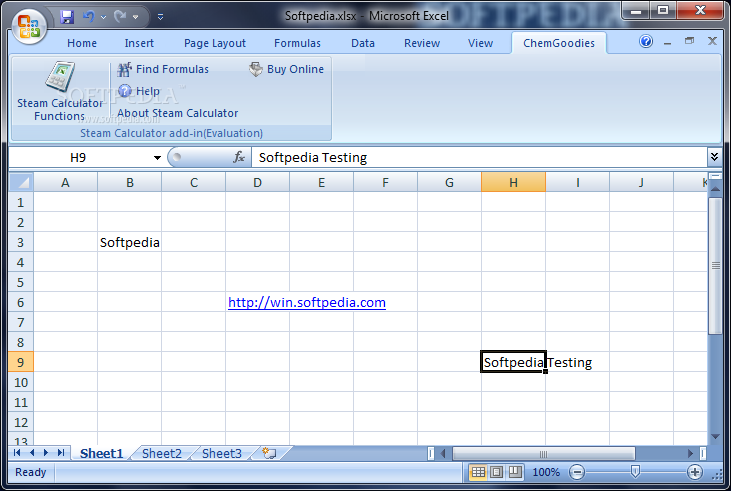Click formula bar text Softpedia Testing
The image size is (731, 491).
tap(313, 158)
